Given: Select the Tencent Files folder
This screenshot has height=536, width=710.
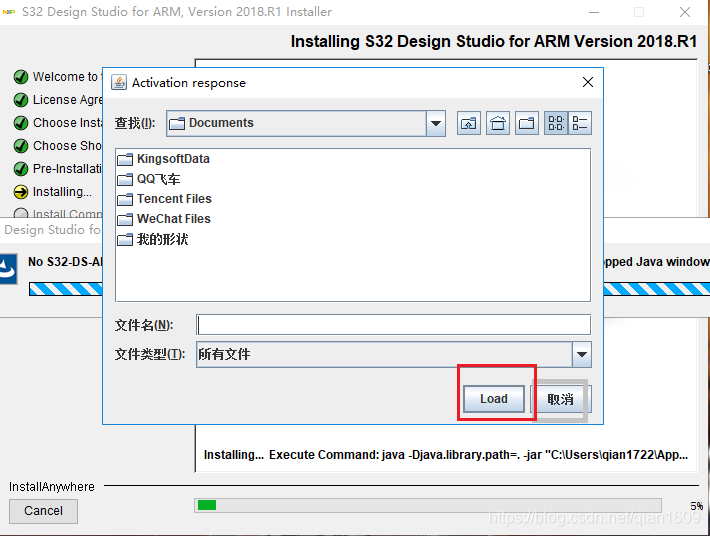Looking at the screenshot, I should pyautogui.click(x=173, y=199).
